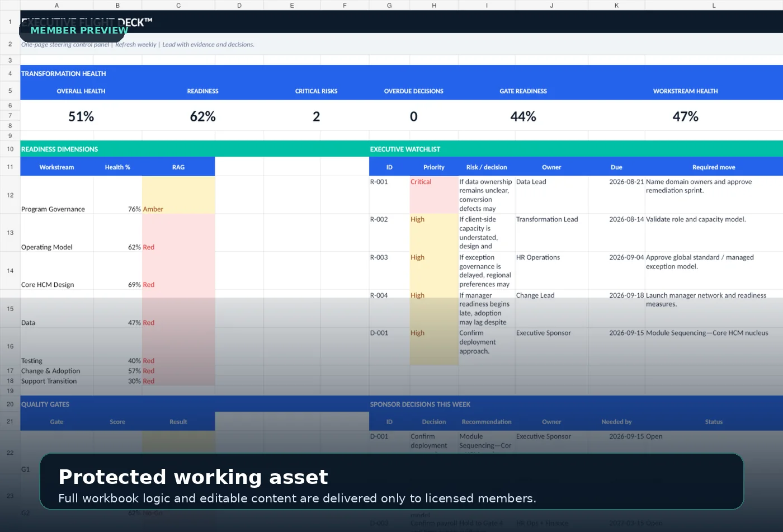Select the 62% readiness value
Image resolution: width=783 pixels, height=532 pixels.
pyautogui.click(x=202, y=116)
